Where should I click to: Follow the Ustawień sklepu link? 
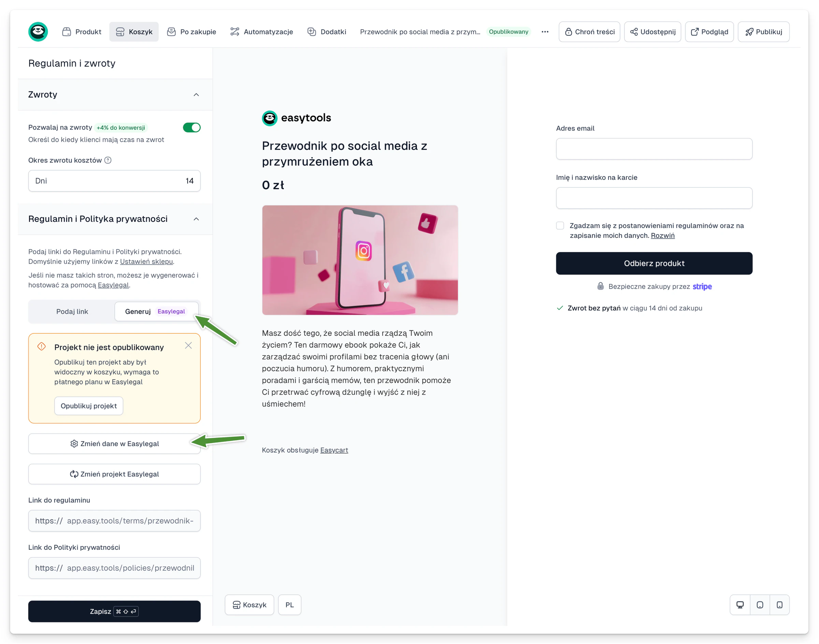coord(146,261)
